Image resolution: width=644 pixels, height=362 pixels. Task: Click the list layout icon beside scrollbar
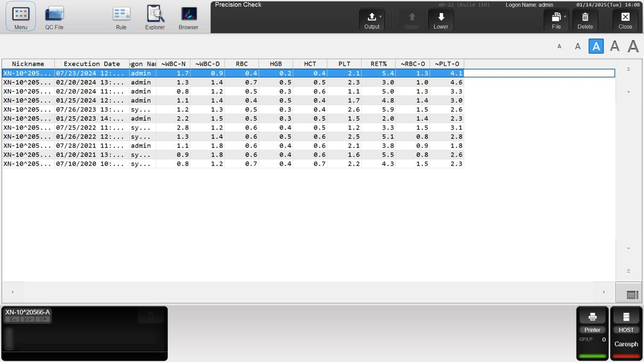tap(628, 293)
